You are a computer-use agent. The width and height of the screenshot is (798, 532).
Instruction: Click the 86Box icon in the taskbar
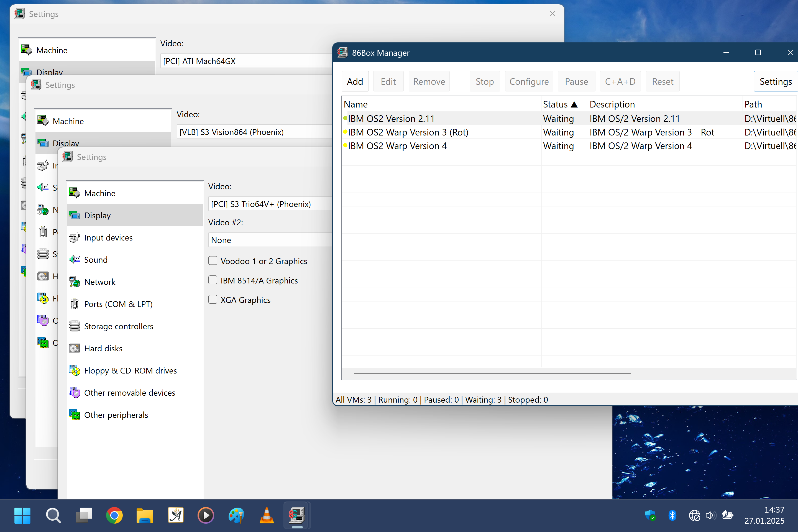(x=297, y=515)
